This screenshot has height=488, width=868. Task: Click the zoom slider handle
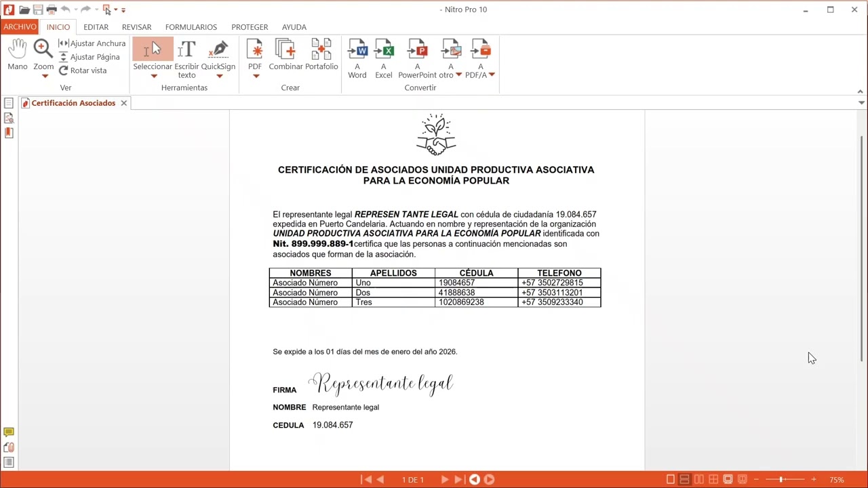click(x=781, y=479)
